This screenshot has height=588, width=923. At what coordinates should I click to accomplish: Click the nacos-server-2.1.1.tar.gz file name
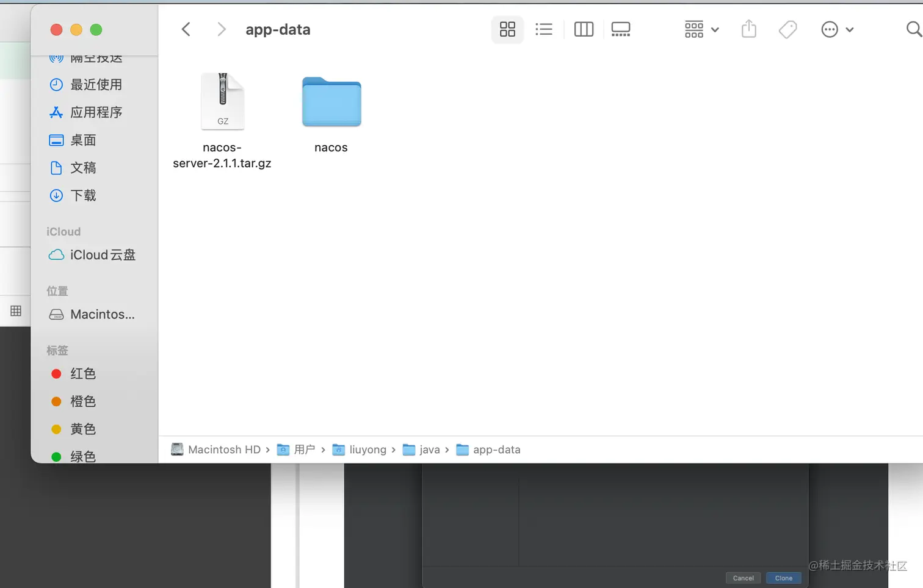[x=222, y=156]
